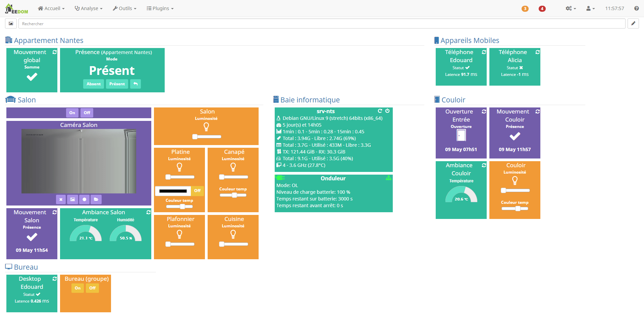
Task: Power off srv-nts with the power icon
Action: (x=388, y=111)
